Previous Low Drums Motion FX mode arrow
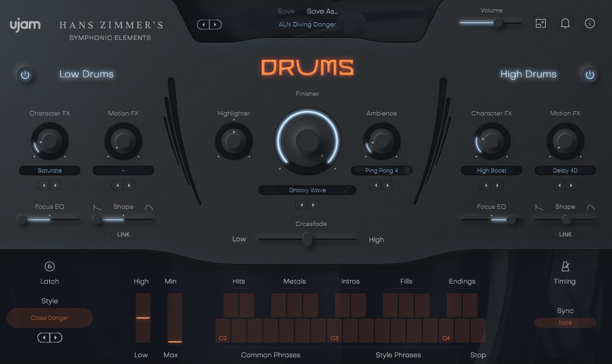Viewport: 612px width, 364px height. pos(117,185)
